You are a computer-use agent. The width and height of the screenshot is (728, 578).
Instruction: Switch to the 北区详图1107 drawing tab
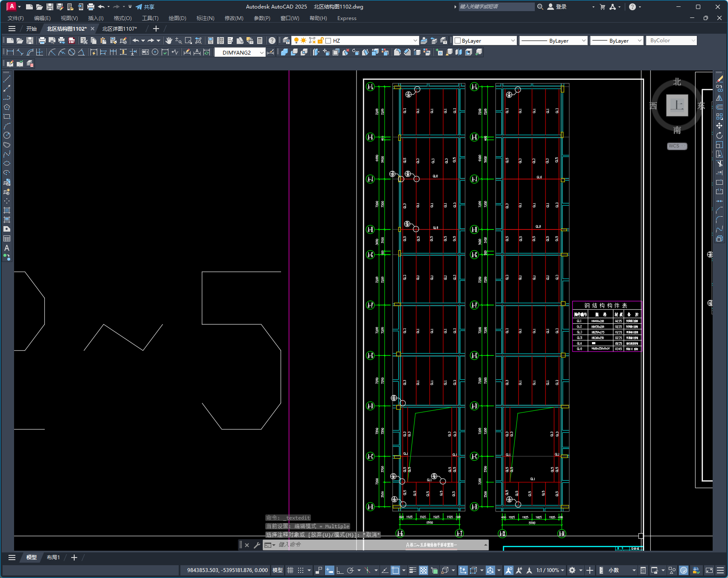(x=119, y=29)
